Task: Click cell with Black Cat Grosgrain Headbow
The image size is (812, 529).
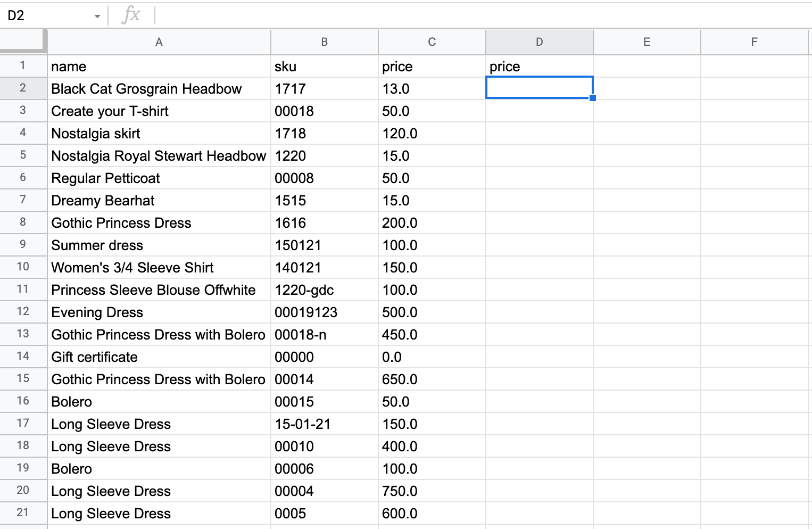Action: [x=159, y=89]
